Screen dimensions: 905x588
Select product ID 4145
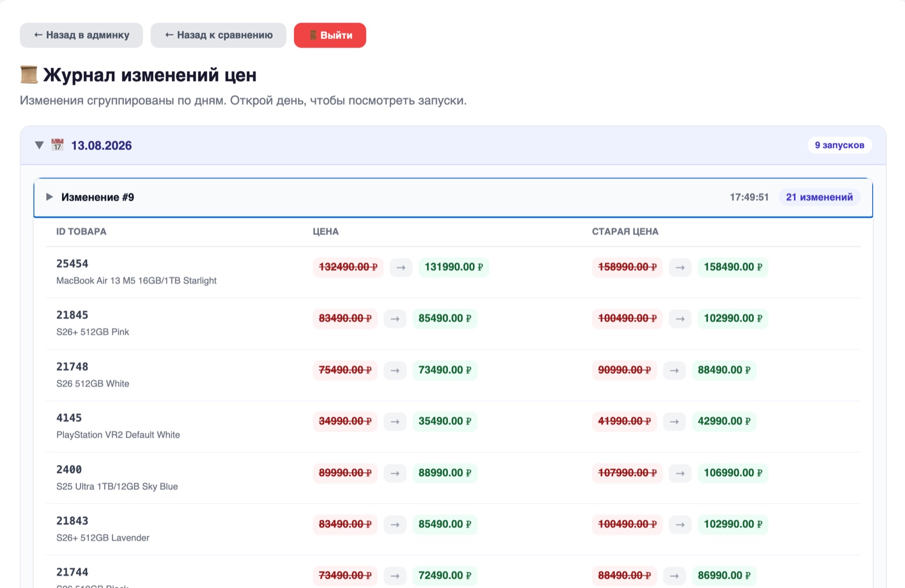tap(69, 418)
